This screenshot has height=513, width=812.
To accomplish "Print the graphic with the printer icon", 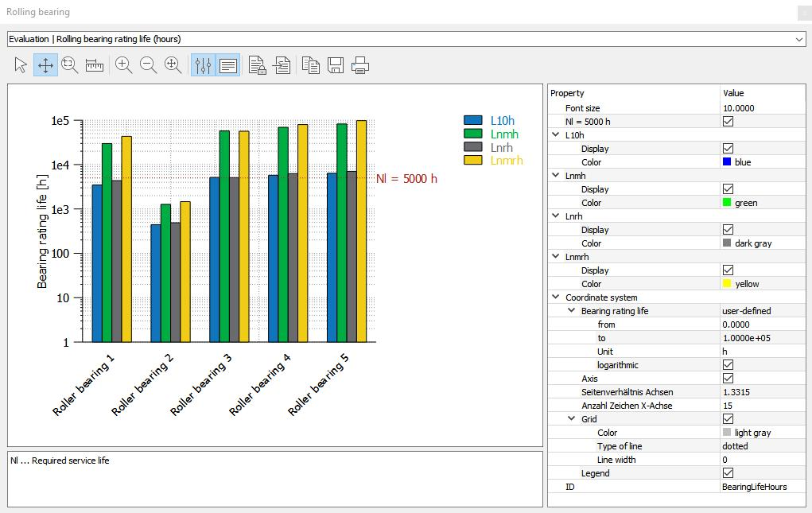I will [360, 65].
